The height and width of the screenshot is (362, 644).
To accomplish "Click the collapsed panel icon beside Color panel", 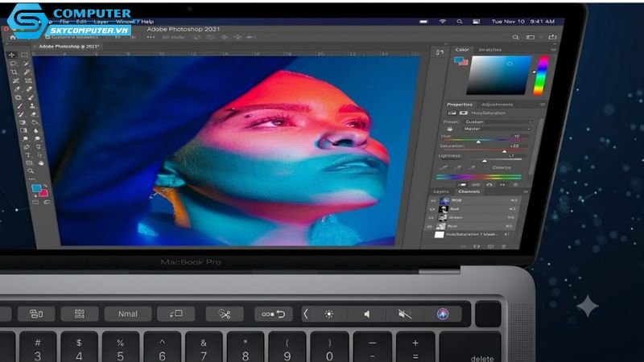I will (x=440, y=52).
